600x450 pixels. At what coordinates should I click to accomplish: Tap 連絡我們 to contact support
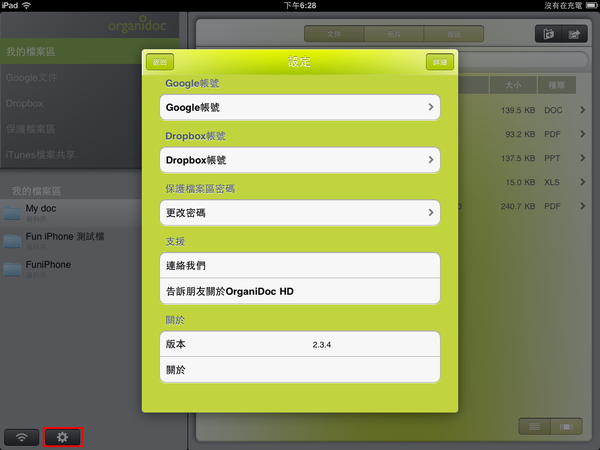tap(300, 266)
